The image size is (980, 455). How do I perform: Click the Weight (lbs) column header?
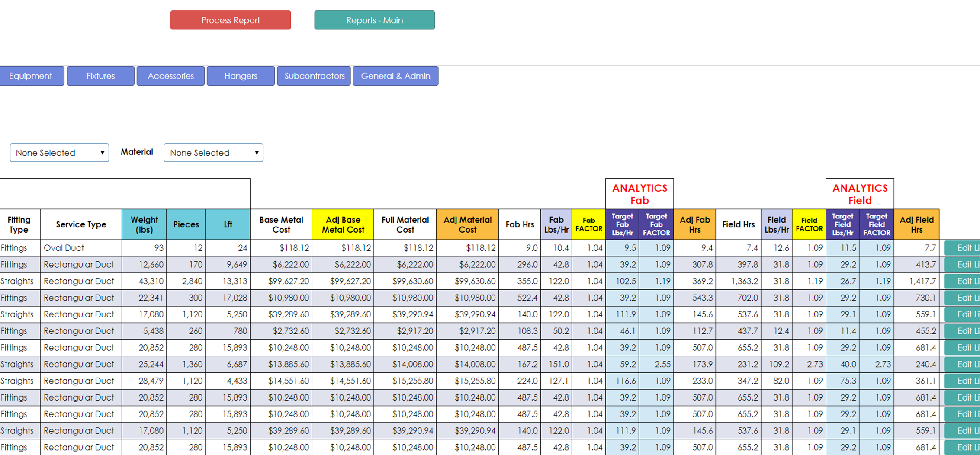(x=144, y=224)
